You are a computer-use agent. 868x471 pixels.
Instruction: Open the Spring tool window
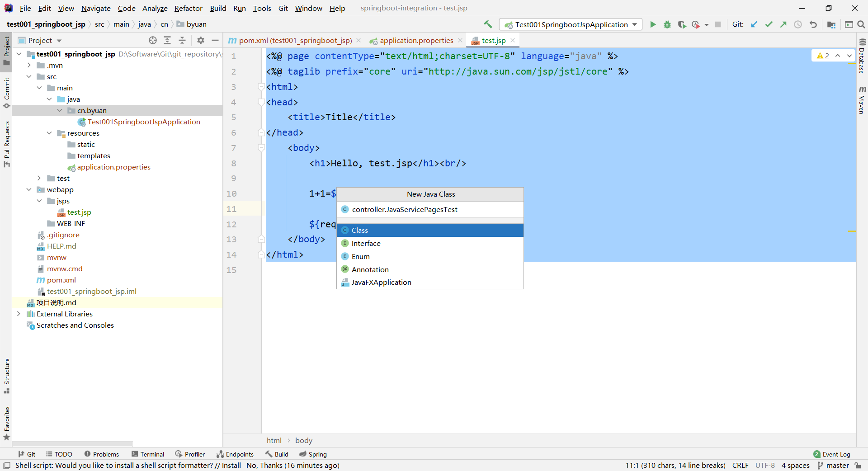point(313,454)
